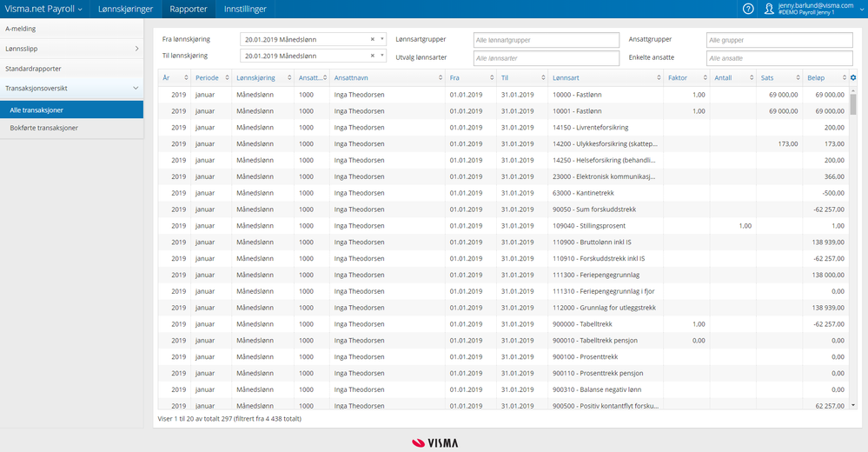Open user account dropdown arrow

click(x=861, y=10)
